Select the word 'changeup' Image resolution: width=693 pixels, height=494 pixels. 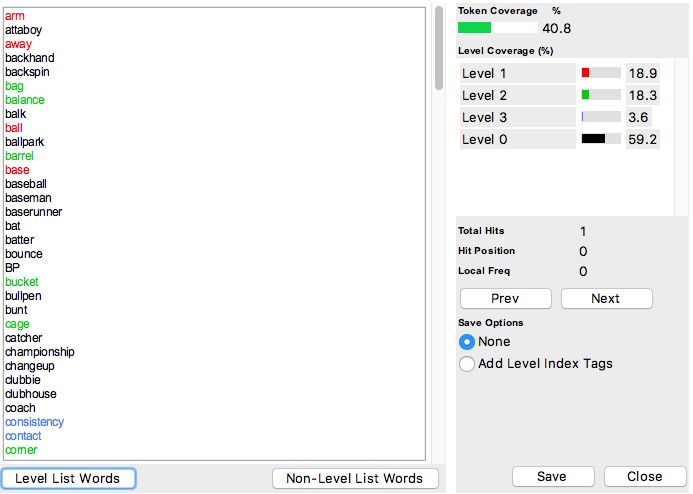(30, 366)
